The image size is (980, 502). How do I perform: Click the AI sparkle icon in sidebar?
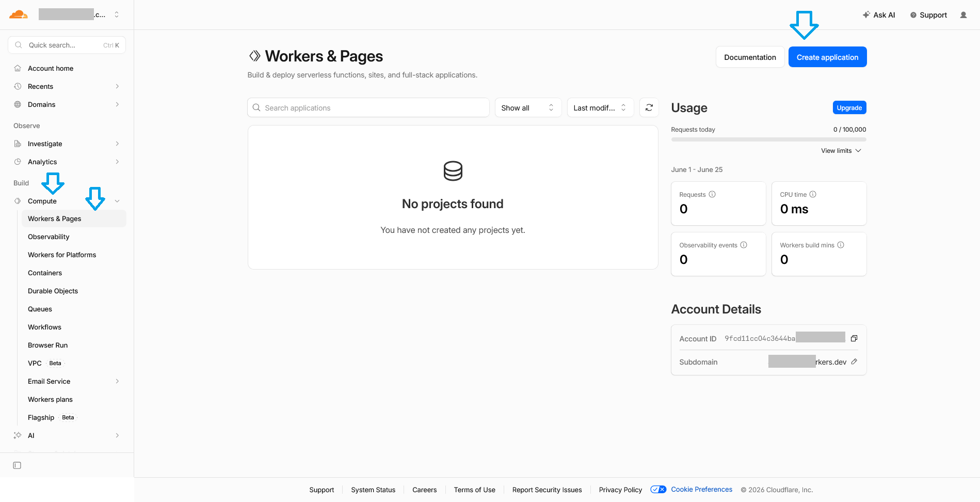[18, 435]
